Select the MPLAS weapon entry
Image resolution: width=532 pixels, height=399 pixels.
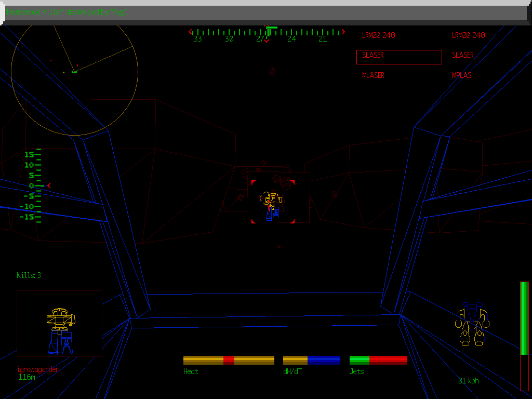(x=462, y=75)
